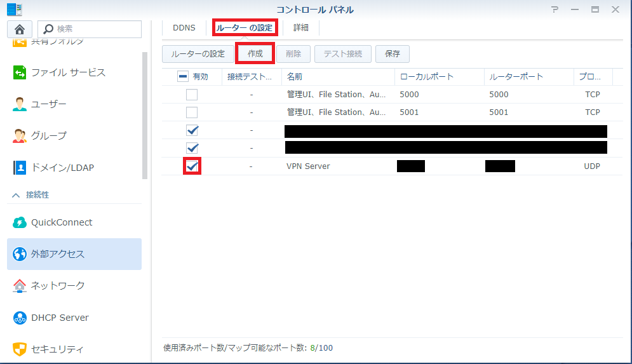Viewport: 632px width, 364px height.
Task: Open the Domain/LDAP icon
Action: click(x=19, y=168)
